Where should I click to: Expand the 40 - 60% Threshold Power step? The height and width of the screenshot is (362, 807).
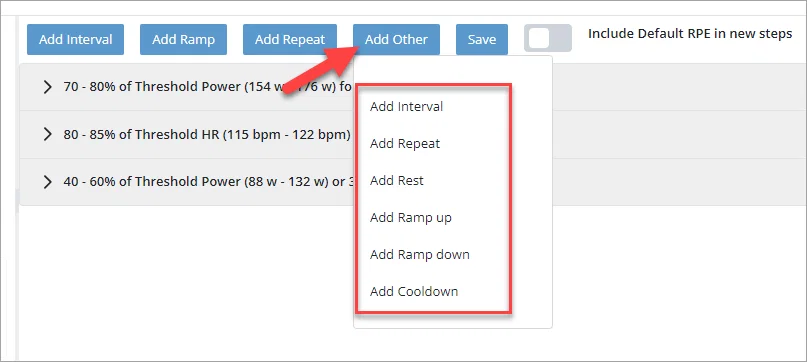[x=47, y=182]
